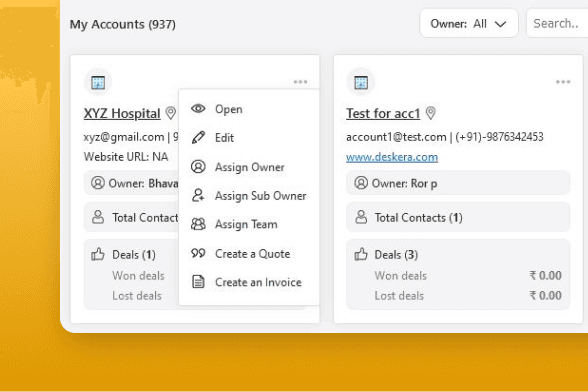Open the three-dot menu on Test for acc1 card
The width and height of the screenshot is (588, 392).
click(563, 82)
